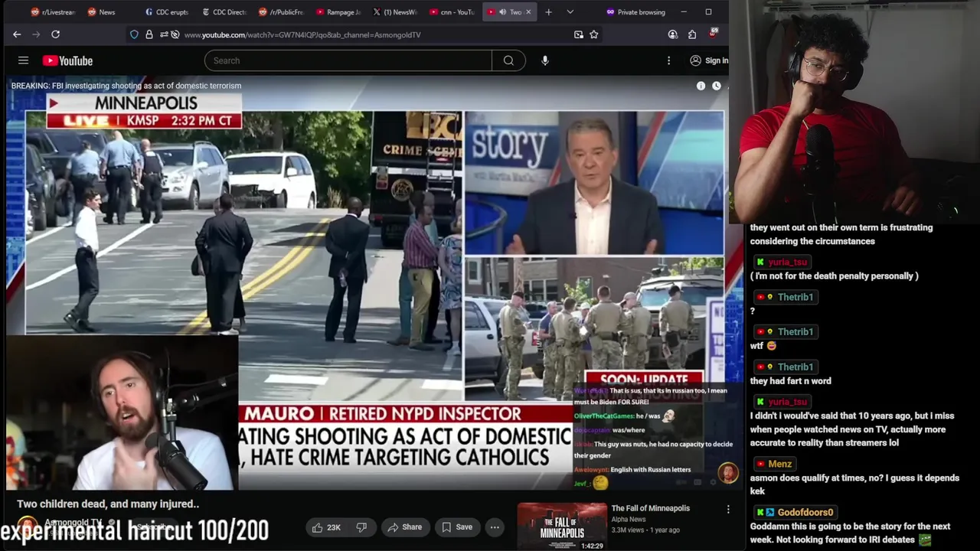The image size is (980, 551).
Task: Open The Fall of Minneapolis thumbnail
Action: 561,527
